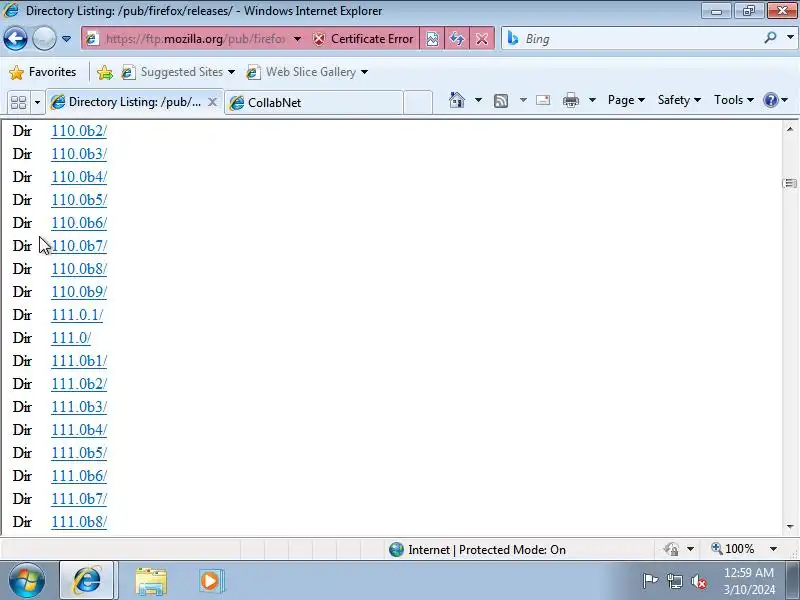
Task: Open the 110.0b9/ directory link
Action: point(79,292)
